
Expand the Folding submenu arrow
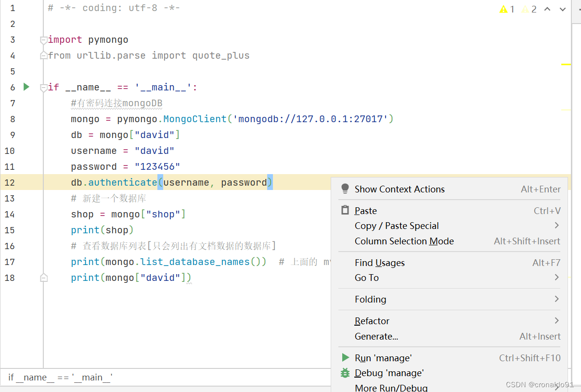pos(556,299)
